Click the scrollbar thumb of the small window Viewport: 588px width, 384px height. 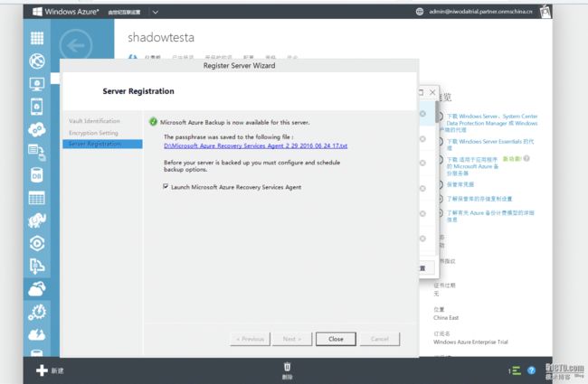tap(437, 112)
